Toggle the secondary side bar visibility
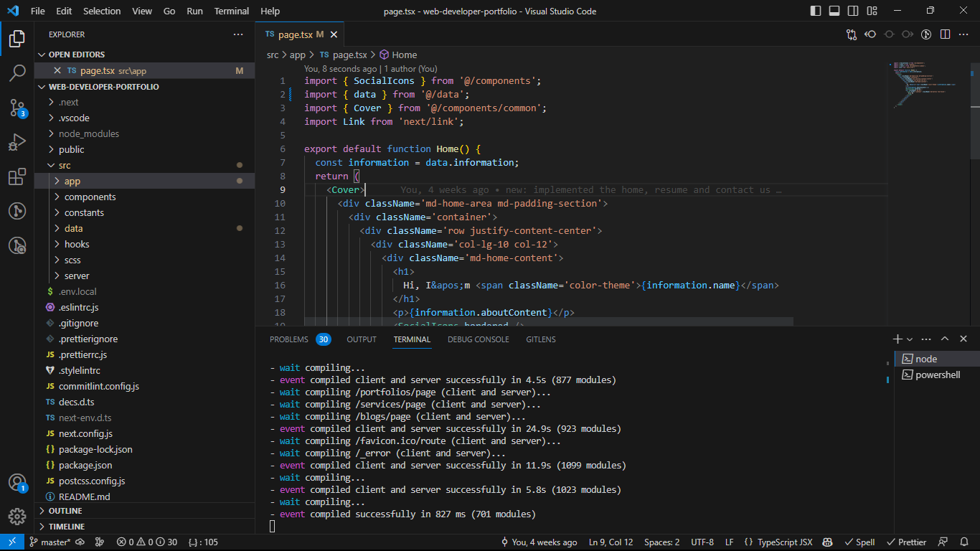The height and width of the screenshot is (551, 980). tap(853, 11)
